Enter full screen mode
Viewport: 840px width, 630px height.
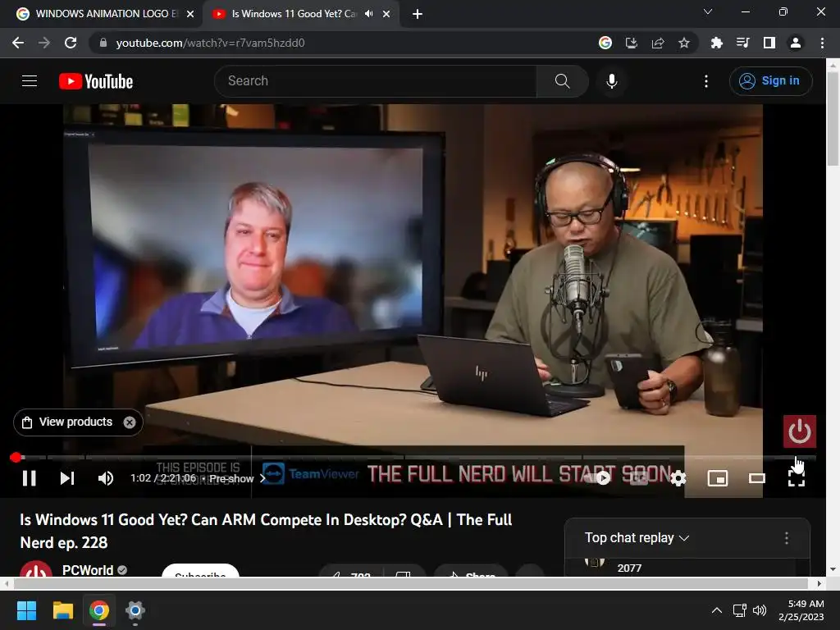[796, 478]
